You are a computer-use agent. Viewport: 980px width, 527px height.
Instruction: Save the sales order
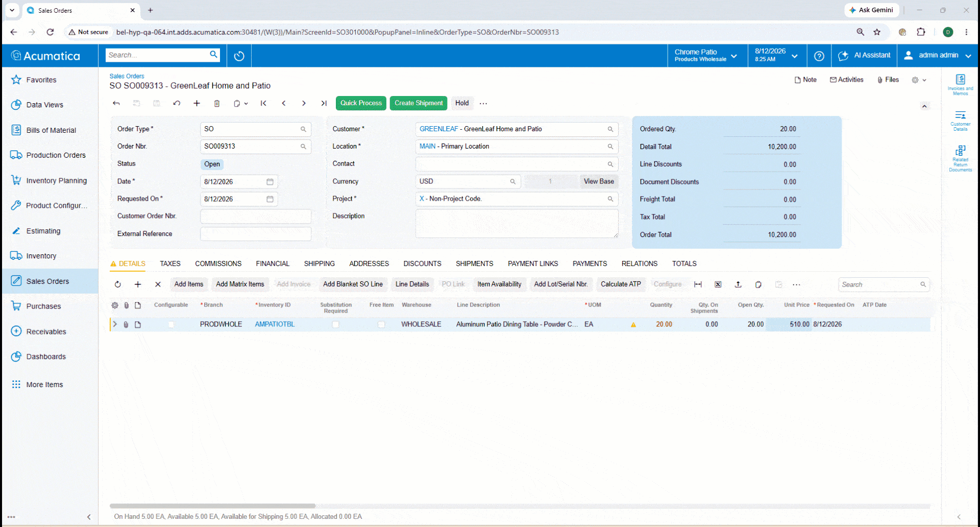(157, 103)
